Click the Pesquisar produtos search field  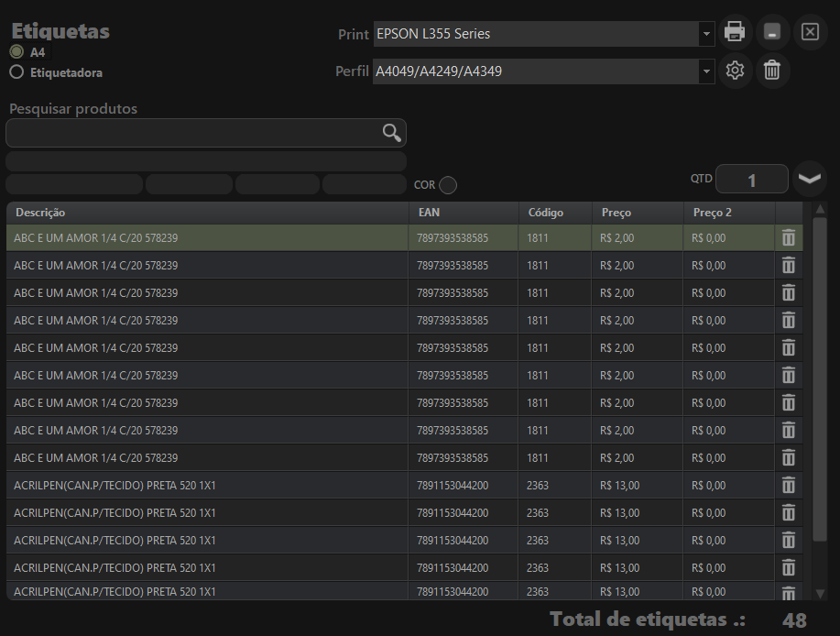coord(192,134)
